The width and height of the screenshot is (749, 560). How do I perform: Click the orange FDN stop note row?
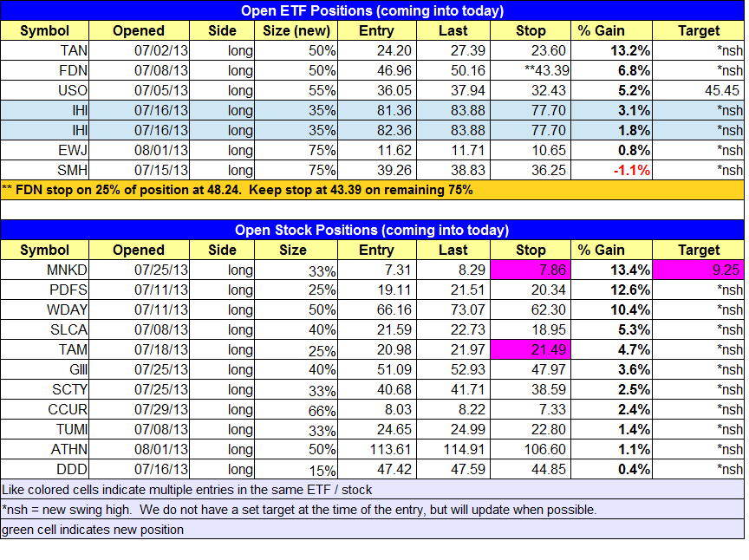tap(372, 190)
